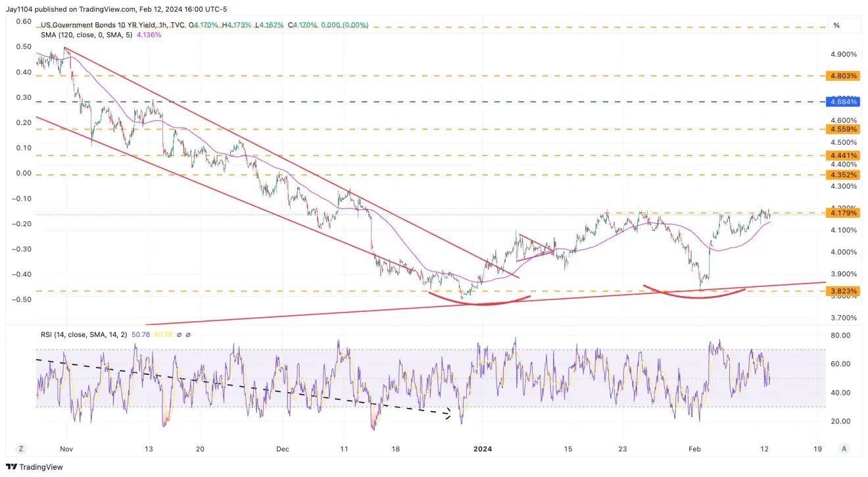Click the 23 date label on time axis
The height and width of the screenshot is (477, 868).
tap(623, 448)
